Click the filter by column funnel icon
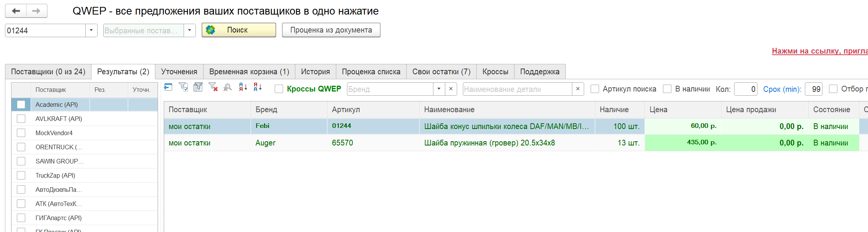The height and width of the screenshot is (232, 868). pos(198,87)
